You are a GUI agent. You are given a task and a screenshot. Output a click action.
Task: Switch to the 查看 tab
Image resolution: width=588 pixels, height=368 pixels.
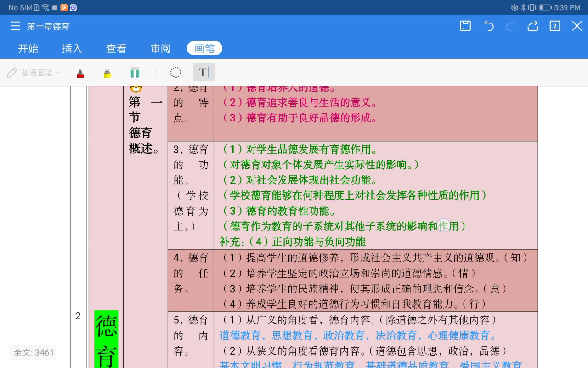click(116, 48)
